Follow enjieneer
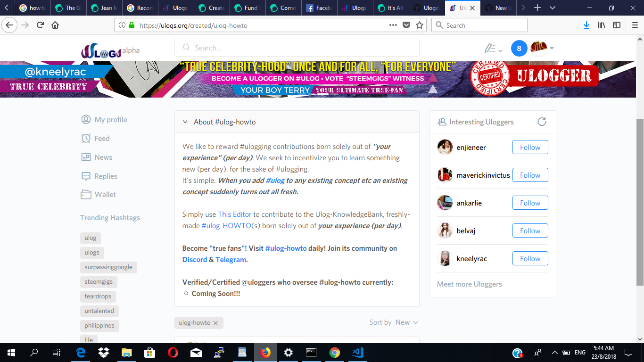The height and width of the screenshot is (362, 644). [530, 147]
